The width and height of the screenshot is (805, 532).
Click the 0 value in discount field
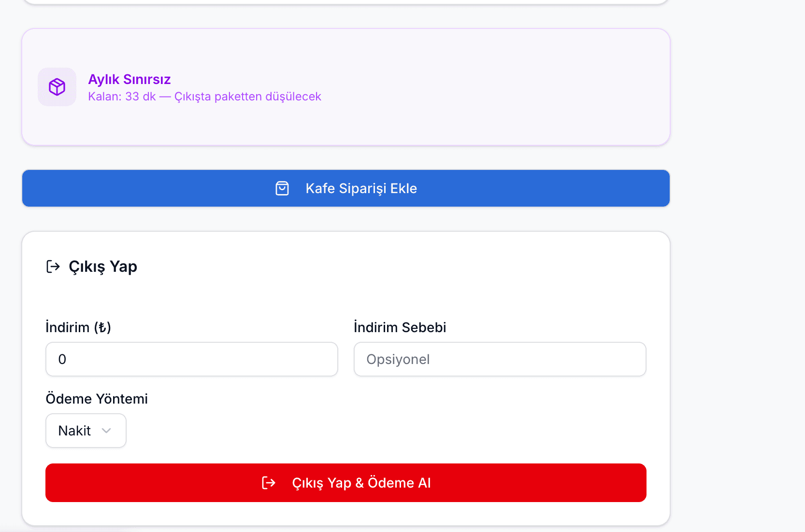click(x=62, y=359)
